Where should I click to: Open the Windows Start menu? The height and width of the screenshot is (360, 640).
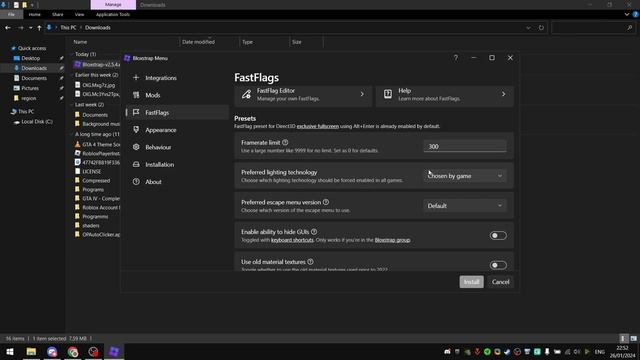coord(10,351)
